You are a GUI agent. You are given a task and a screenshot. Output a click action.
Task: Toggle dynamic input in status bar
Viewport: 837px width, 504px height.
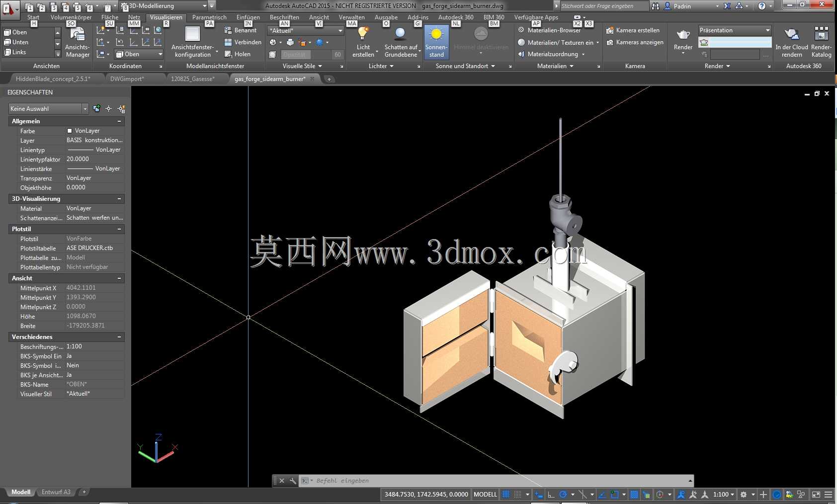pyautogui.click(x=539, y=495)
